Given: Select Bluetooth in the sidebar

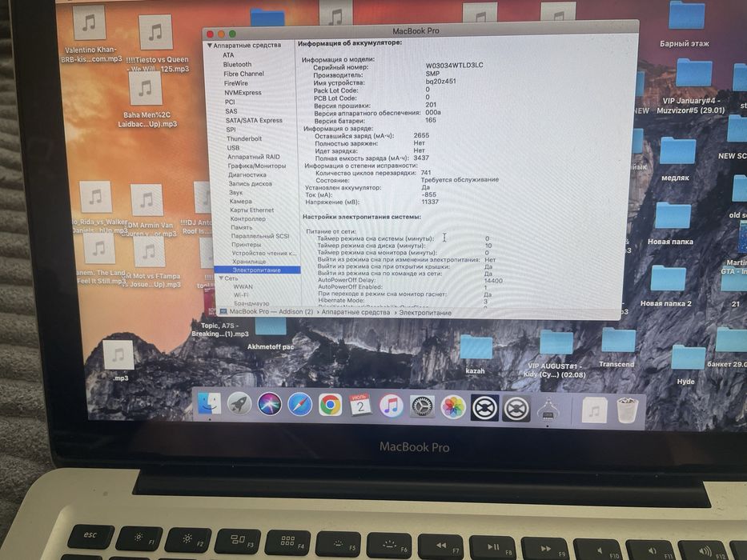Looking at the screenshot, I should click(x=237, y=64).
